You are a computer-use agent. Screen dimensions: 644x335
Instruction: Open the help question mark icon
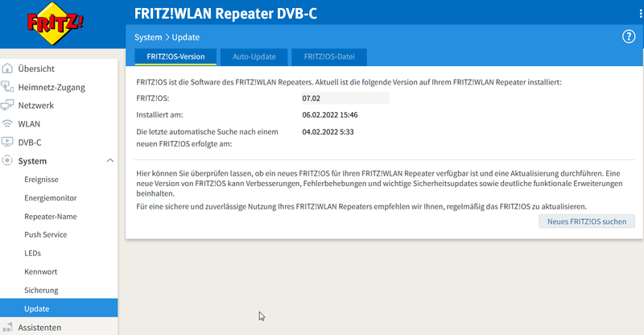pos(629,36)
